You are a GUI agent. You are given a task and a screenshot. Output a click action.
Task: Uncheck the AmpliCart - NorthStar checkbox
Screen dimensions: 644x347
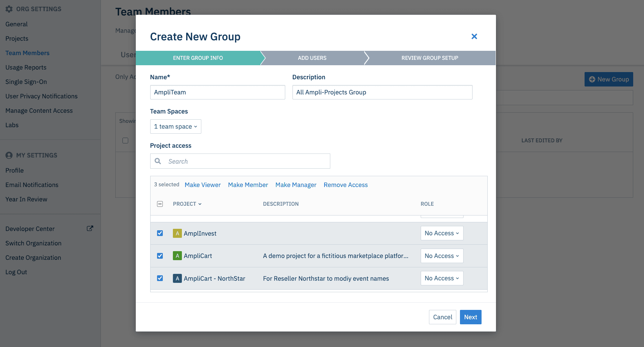tap(160, 278)
